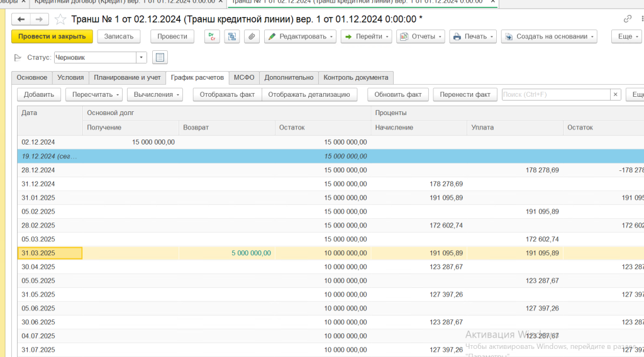
Task: Select the highlighted 19.12.2024 row
Action: [x=331, y=157]
